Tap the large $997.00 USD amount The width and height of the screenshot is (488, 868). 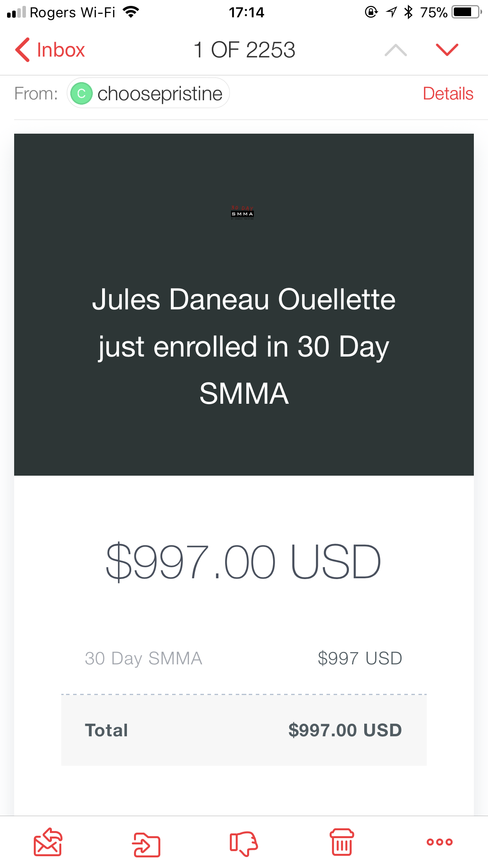(244, 561)
